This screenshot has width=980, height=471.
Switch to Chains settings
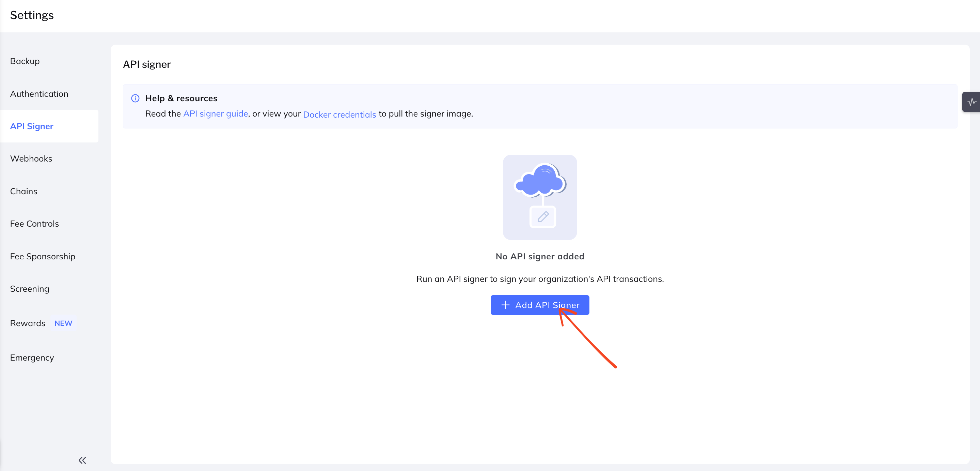pyautogui.click(x=23, y=191)
